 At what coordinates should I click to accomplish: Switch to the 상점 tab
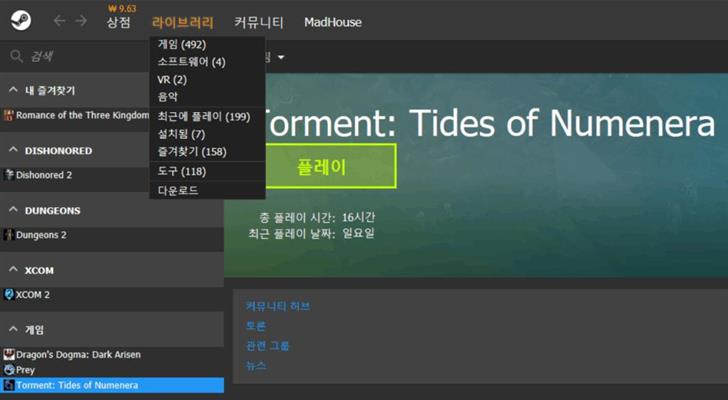coord(118,22)
